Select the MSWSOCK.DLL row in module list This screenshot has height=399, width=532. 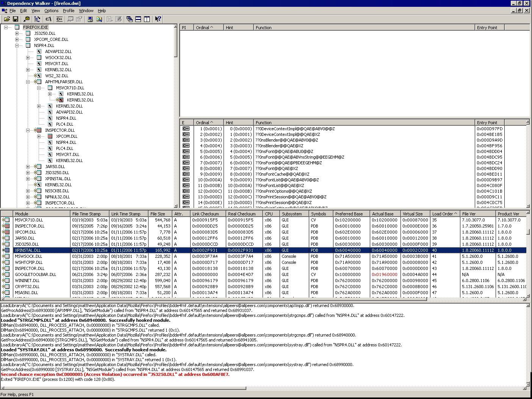[x=264, y=256]
